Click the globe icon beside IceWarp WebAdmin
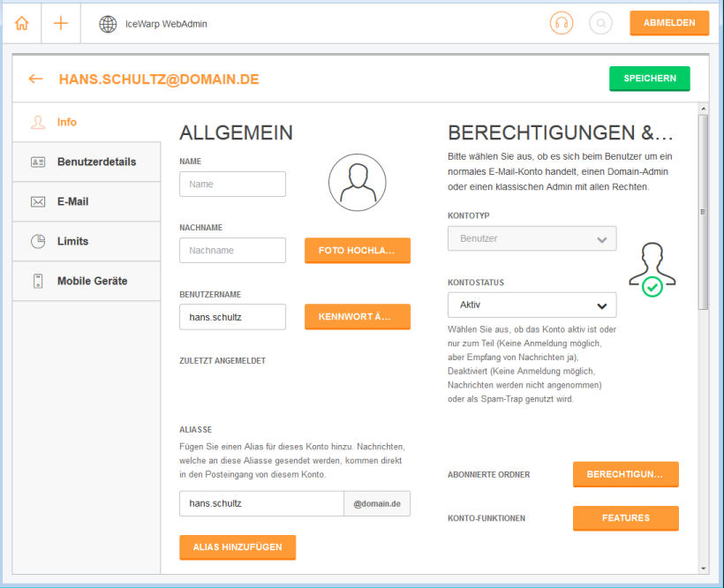The width and height of the screenshot is (724, 588). (x=108, y=24)
